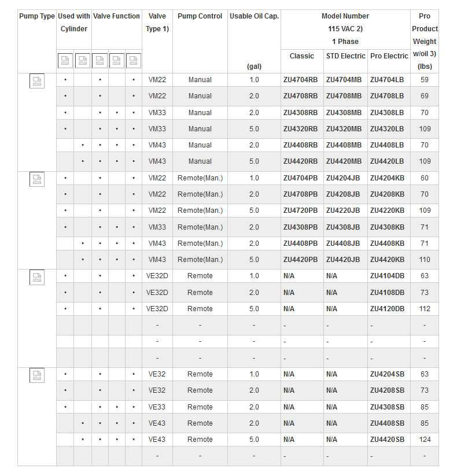Image resolution: width=457 pixels, height=476 pixels.
Task: Click Pro Electric model ZU4420LB
Action: coord(387,161)
